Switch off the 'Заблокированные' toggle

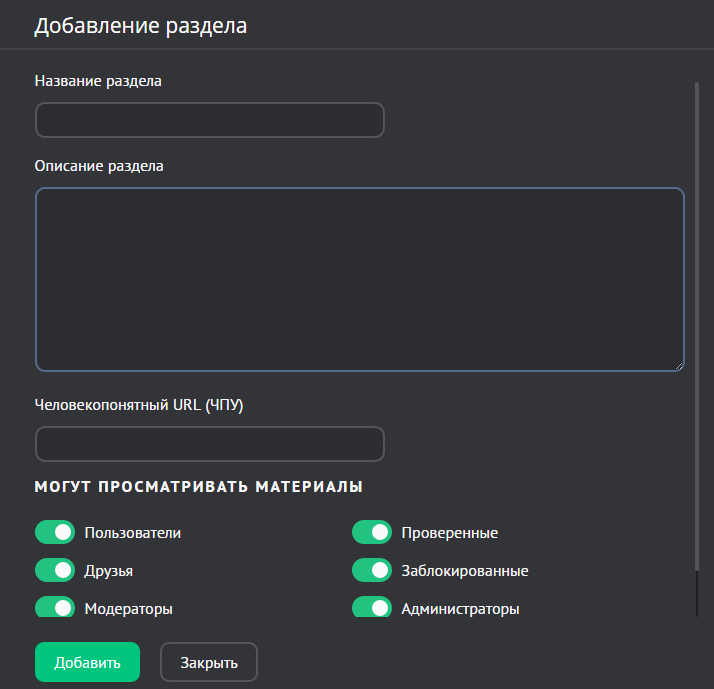pyautogui.click(x=371, y=570)
